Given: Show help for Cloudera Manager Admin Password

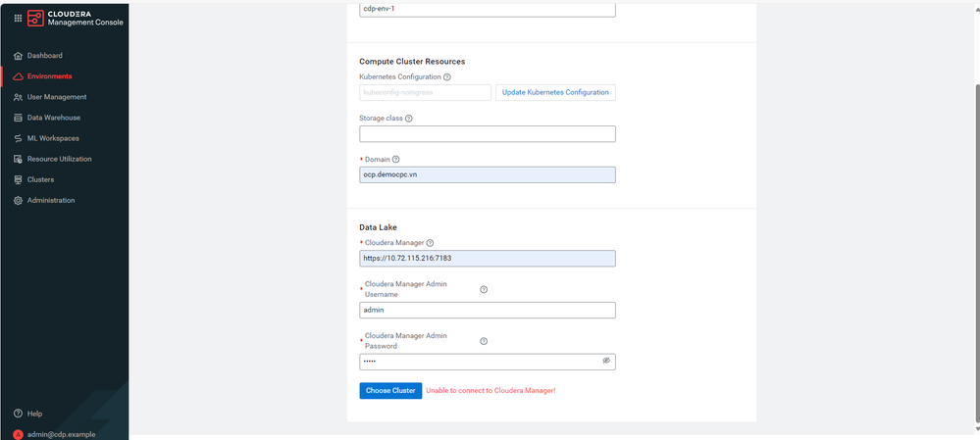Looking at the screenshot, I should [x=484, y=341].
